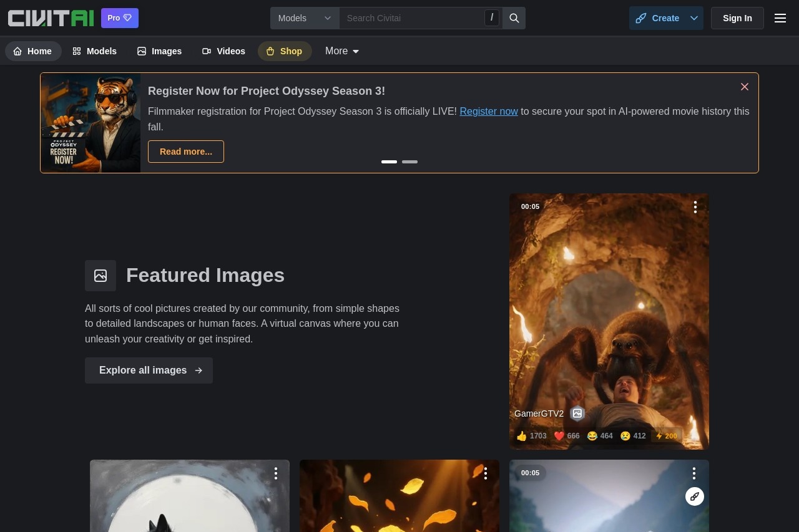Click Sign In
The image size is (799, 532).
click(737, 18)
